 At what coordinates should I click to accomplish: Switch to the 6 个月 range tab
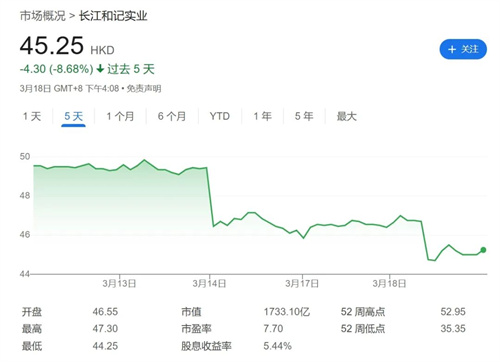click(x=172, y=116)
